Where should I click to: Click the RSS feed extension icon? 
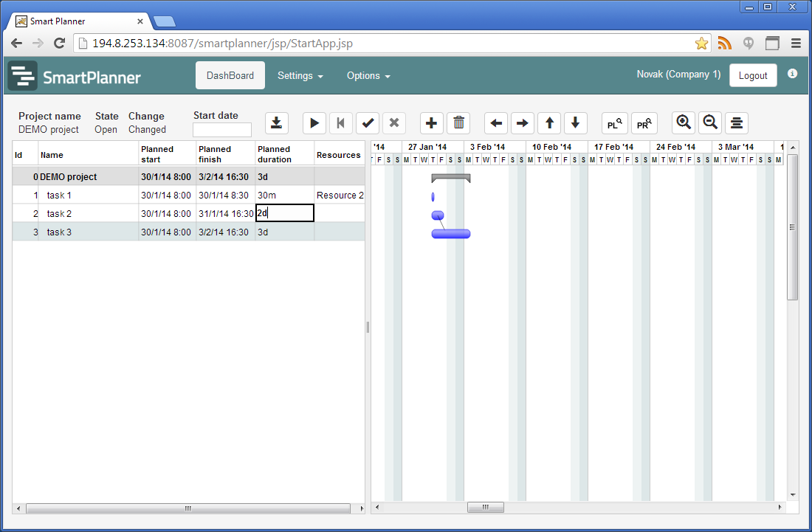click(724, 44)
